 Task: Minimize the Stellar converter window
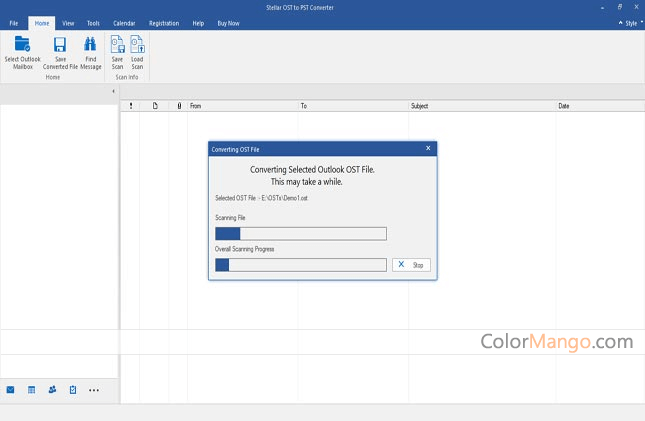[602, 7]
